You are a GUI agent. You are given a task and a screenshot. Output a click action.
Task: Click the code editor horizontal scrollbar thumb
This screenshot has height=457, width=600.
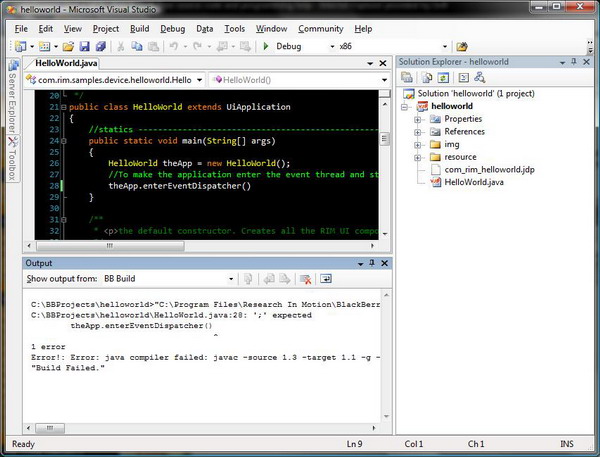pyautogui.click(x=110, y=246)
